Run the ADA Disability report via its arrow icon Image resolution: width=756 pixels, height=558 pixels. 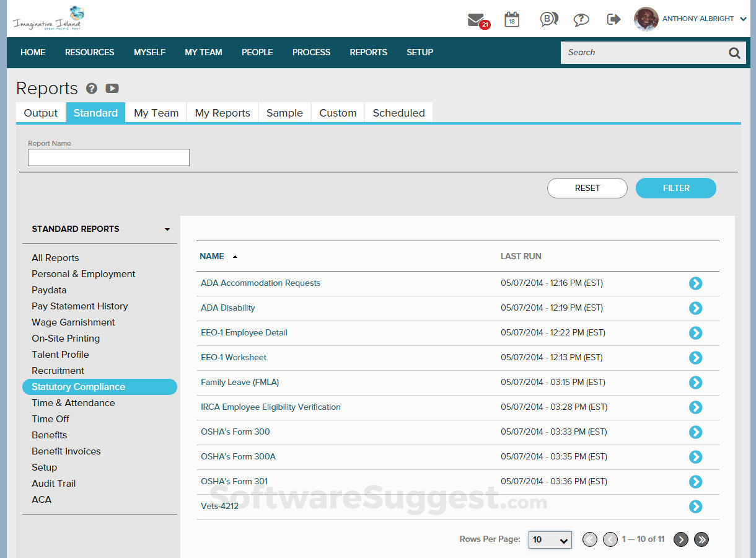695,308
